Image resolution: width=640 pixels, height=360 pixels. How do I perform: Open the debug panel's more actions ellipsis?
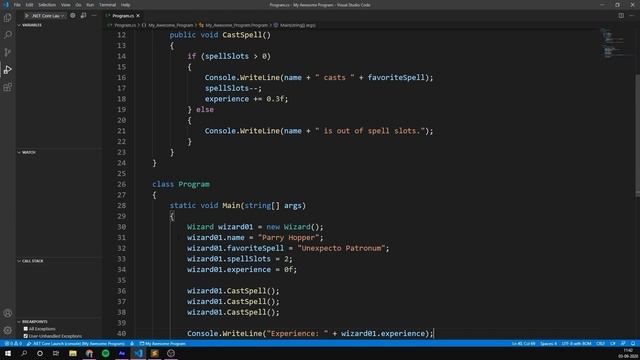click(x=94, y=16)
